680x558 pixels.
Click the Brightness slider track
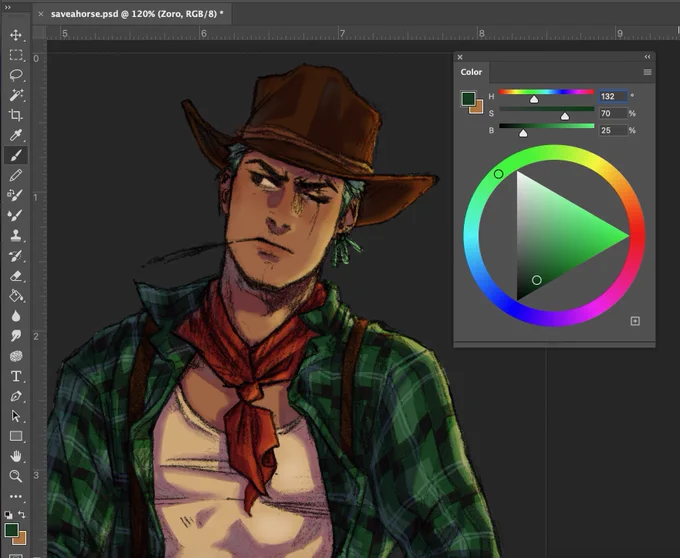(x=546, y=126)
